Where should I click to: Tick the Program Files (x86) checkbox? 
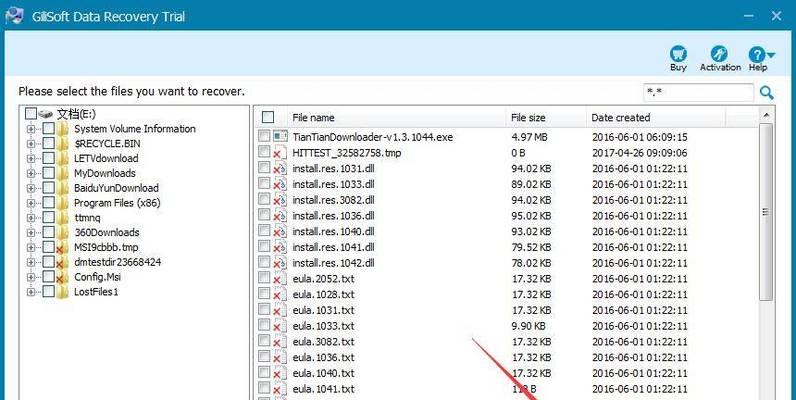pos(48,203)
